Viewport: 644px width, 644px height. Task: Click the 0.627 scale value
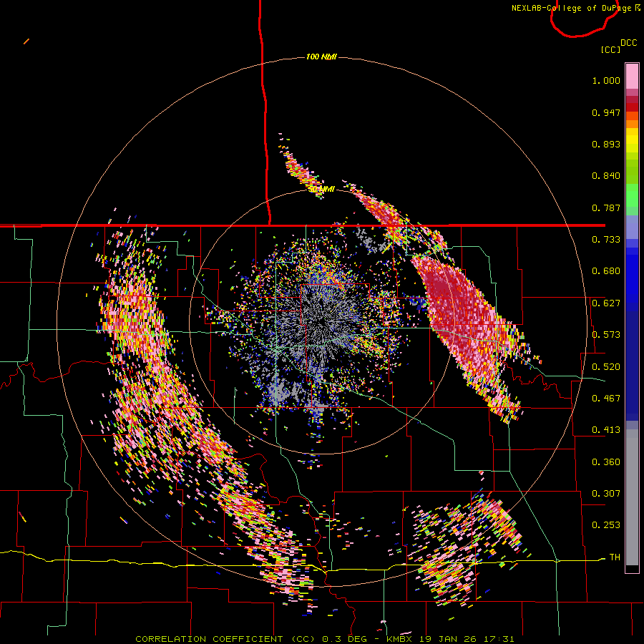pos(606,303)
